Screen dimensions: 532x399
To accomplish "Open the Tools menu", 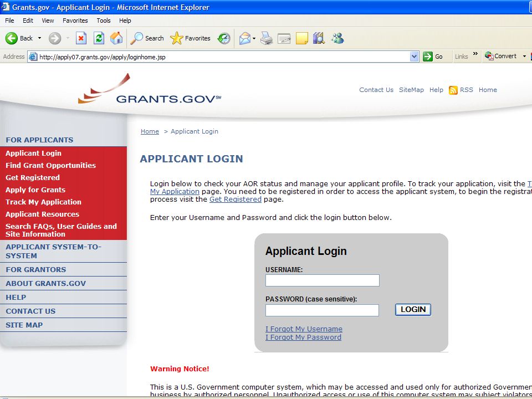I will pos(104,21).
